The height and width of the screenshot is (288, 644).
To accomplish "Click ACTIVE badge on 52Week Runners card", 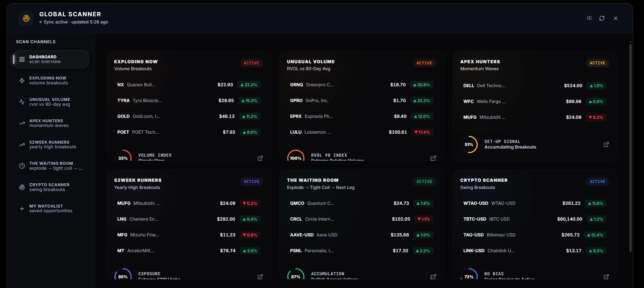I will 251,182.
